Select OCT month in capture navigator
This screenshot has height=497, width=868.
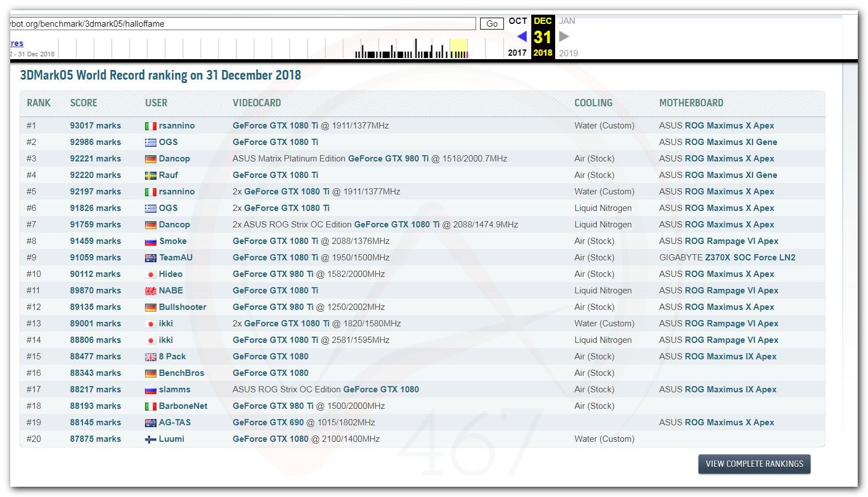[517, 21]
